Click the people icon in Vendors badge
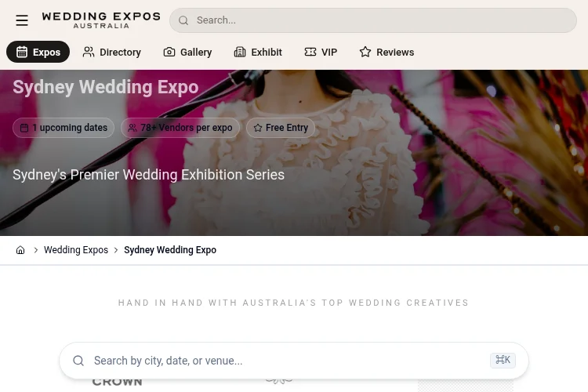The width and height of the screenshot is (588, 392). [132, 128]
